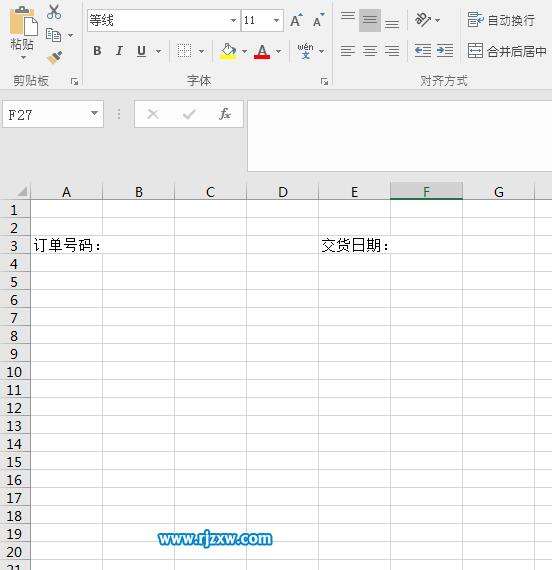Apply yellow fill color bucket
The image size is (552, 570).
[x=228, y=51]
